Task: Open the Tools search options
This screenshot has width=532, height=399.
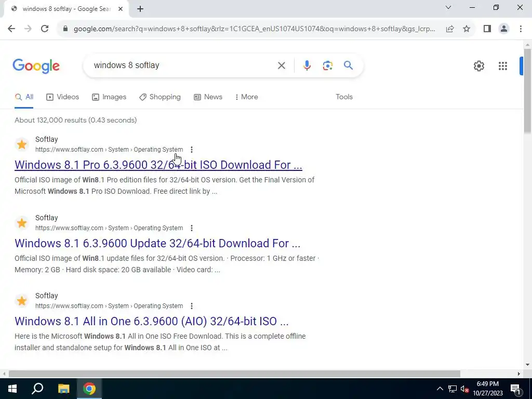Action: 344,97
